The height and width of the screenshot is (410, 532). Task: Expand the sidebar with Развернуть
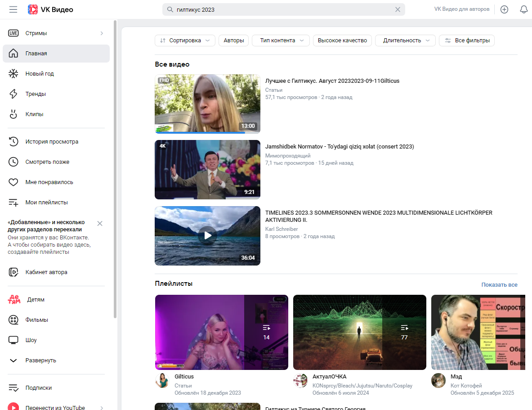point(56,360)
